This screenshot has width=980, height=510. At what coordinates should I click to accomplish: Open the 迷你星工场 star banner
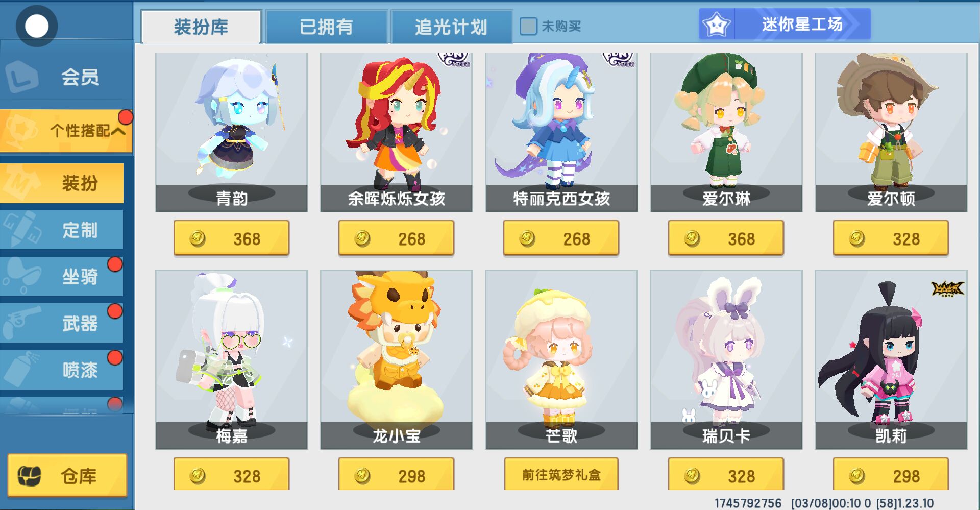coord(785,24)
